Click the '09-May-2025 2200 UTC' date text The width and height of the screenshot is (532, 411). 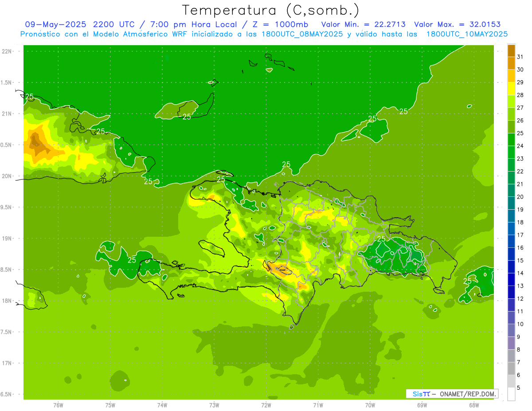coord(80,24)
